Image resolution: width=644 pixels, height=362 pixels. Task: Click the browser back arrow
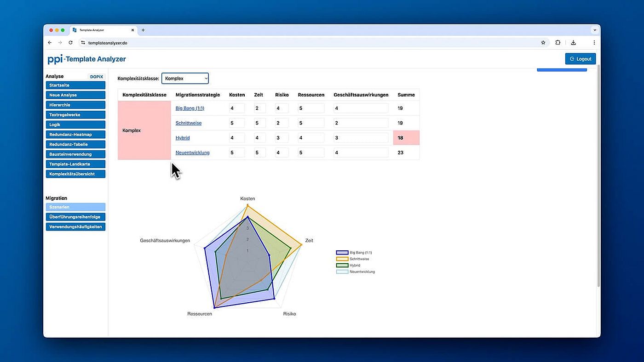50,43
